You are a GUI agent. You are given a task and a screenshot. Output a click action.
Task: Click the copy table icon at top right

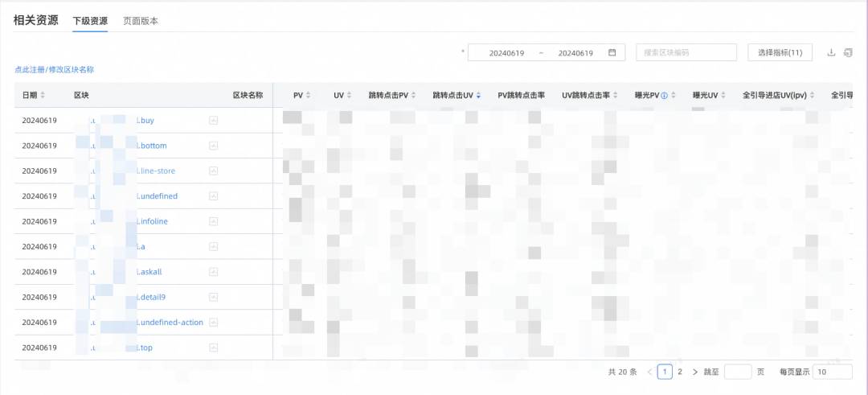pos(848,52)
